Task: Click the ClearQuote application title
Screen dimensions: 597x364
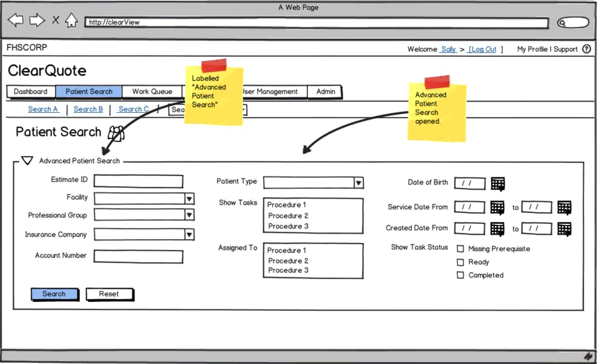Action: click(x=47, y=71)
